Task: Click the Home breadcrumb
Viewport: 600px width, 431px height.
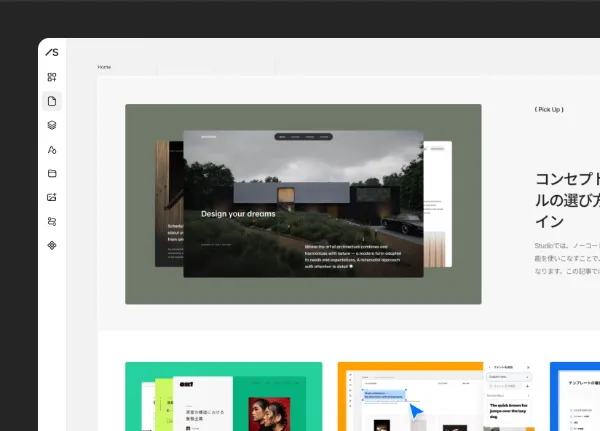Action: 104,67
